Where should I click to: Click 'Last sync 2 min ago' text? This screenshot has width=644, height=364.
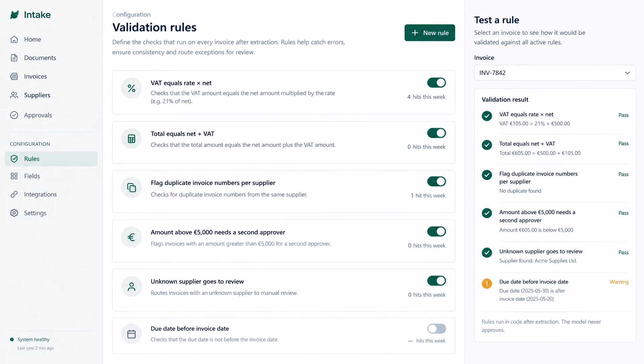36,348
